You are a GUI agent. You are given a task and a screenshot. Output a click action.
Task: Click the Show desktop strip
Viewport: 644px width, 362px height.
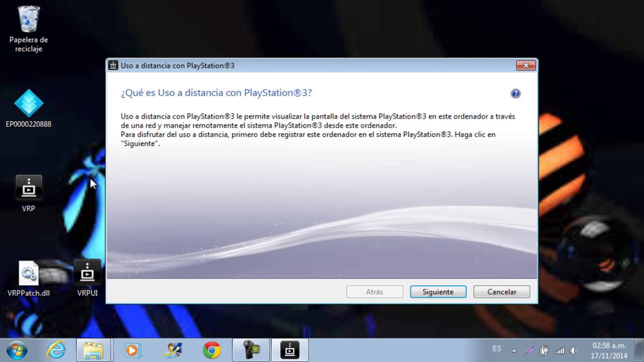click(640, 350)
